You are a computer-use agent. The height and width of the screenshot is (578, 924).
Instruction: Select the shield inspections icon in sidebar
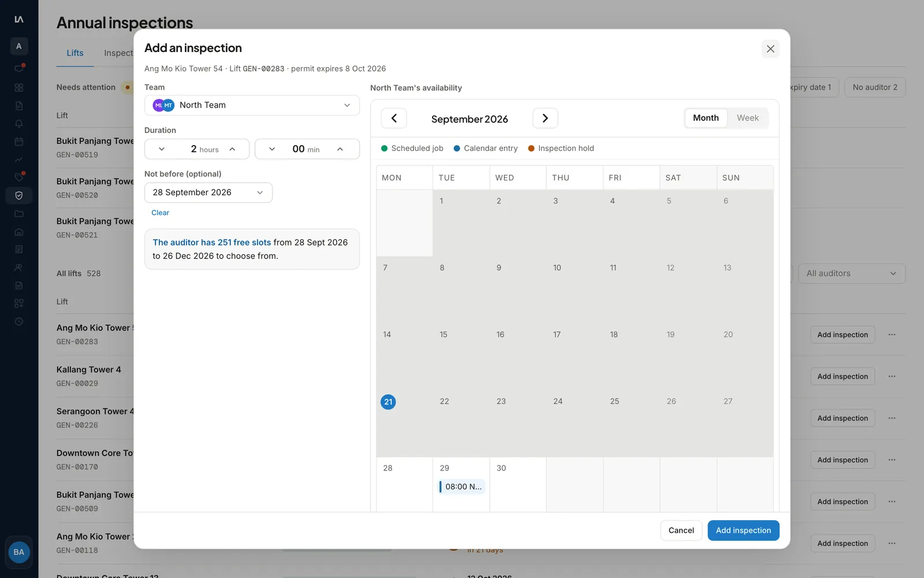coord(18,195)
